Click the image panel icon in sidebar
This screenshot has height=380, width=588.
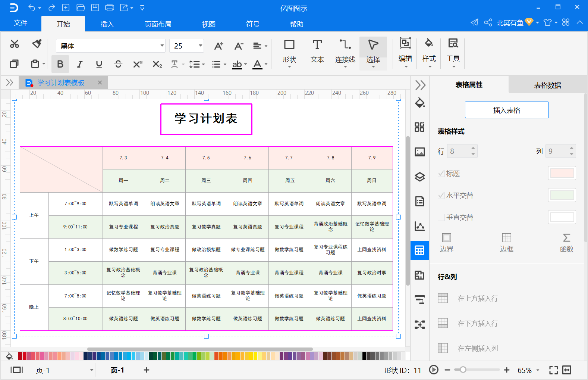click(420, 152)
